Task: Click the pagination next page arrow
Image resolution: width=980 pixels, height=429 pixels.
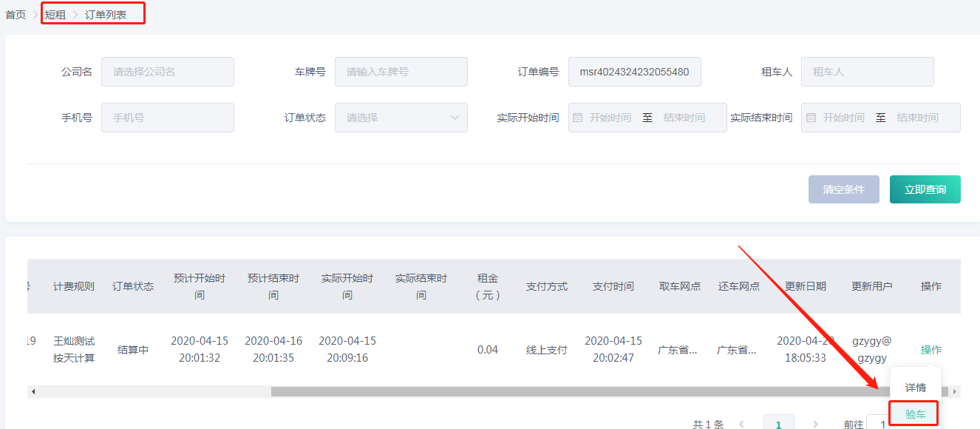Action: click(x=815, y=425)
